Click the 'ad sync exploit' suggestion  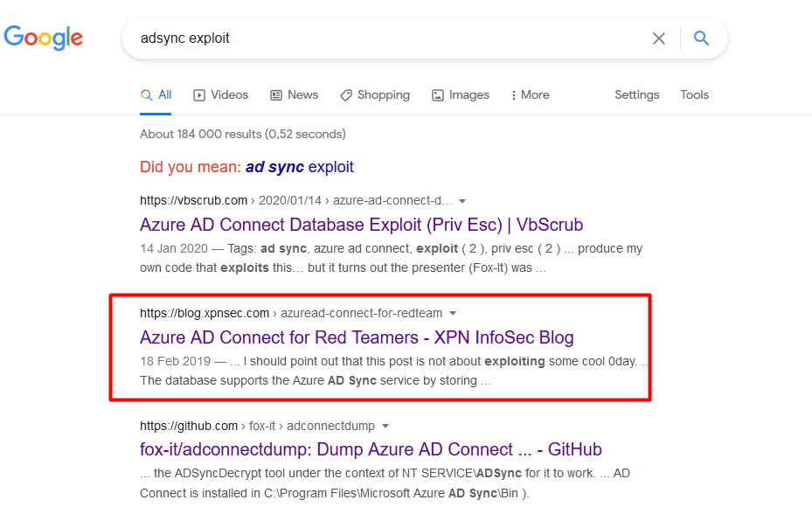click(x=300, y=167)
